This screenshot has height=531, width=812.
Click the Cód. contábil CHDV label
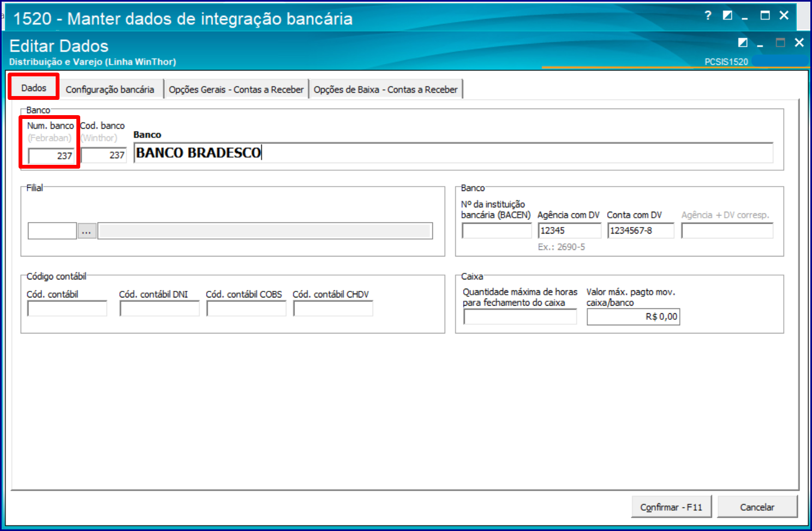(331, 294)
